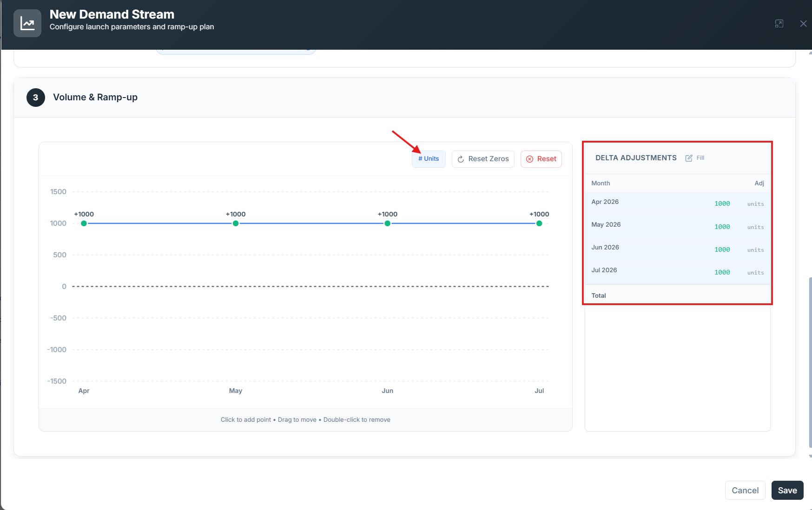
Task: Toggle the # Units display mode
Action: [x=429, y=159]
